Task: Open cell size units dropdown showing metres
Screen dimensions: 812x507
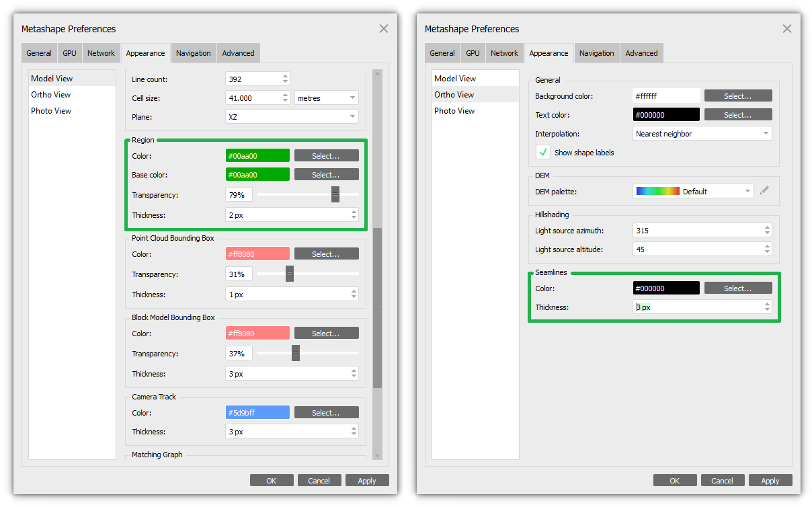Action: [327, 98]
